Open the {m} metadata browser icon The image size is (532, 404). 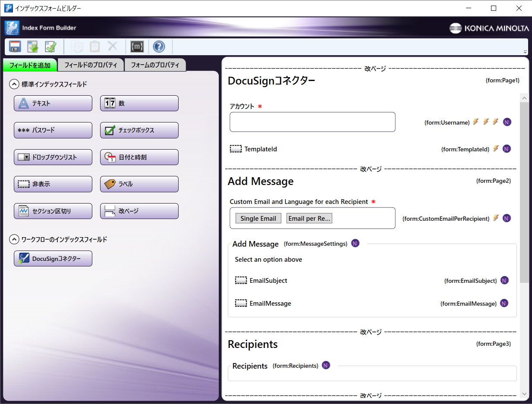click(137, 47)
